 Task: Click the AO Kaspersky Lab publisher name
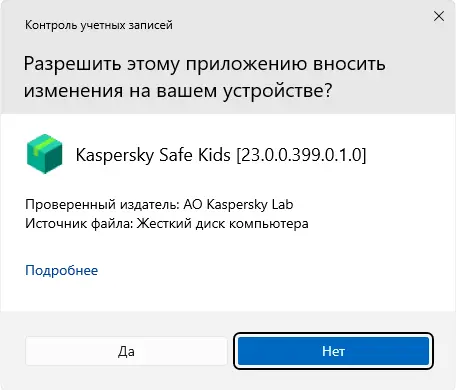point(238,204)
